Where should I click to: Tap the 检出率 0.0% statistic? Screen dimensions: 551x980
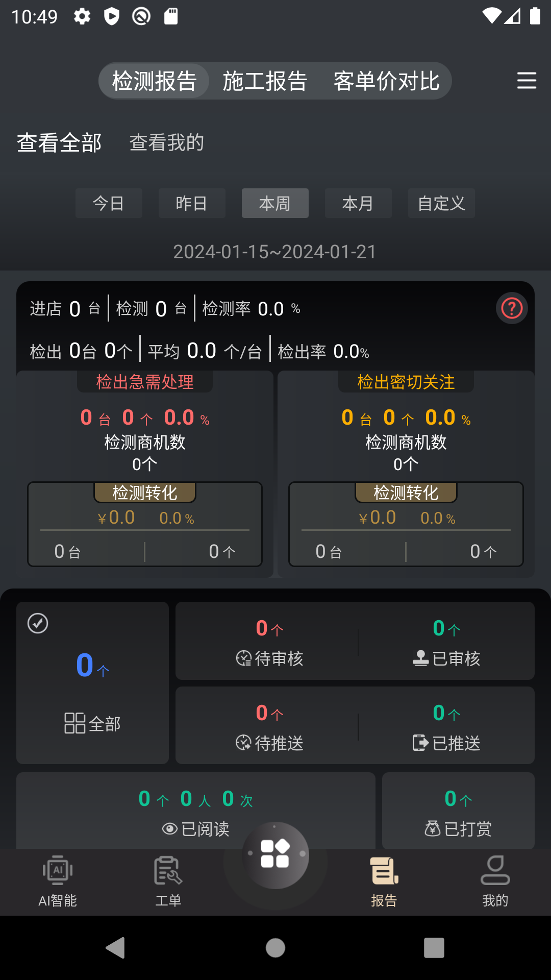point(323,351)
